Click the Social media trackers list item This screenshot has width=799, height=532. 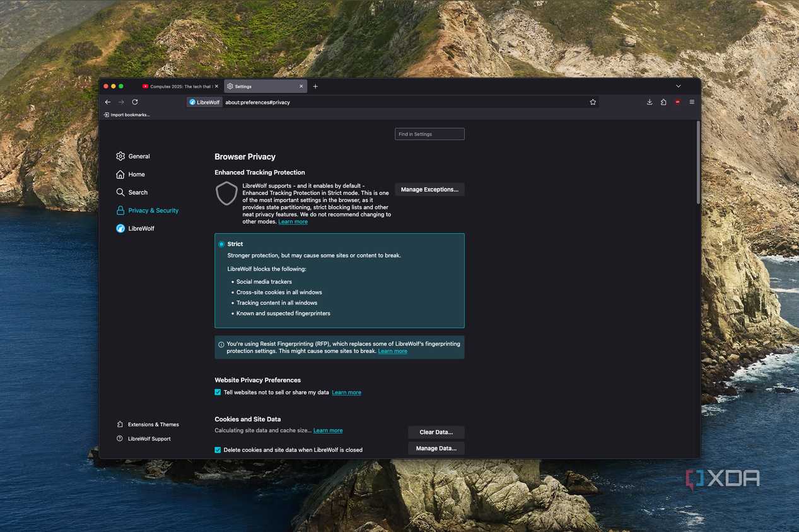pos(264,282)
